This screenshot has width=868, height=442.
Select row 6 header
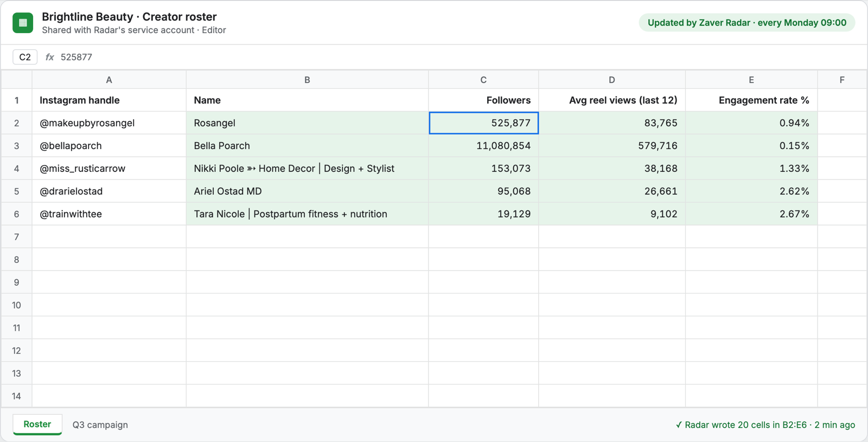(17, 214)
